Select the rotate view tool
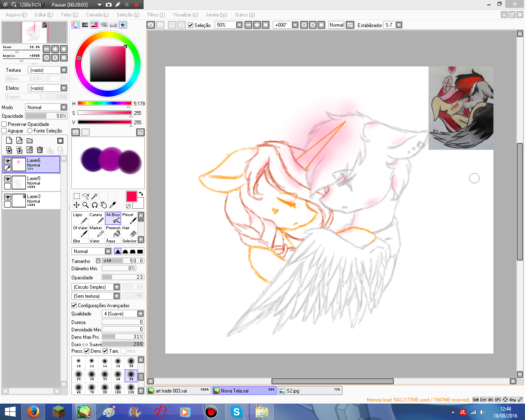 [x=95, y=205]
